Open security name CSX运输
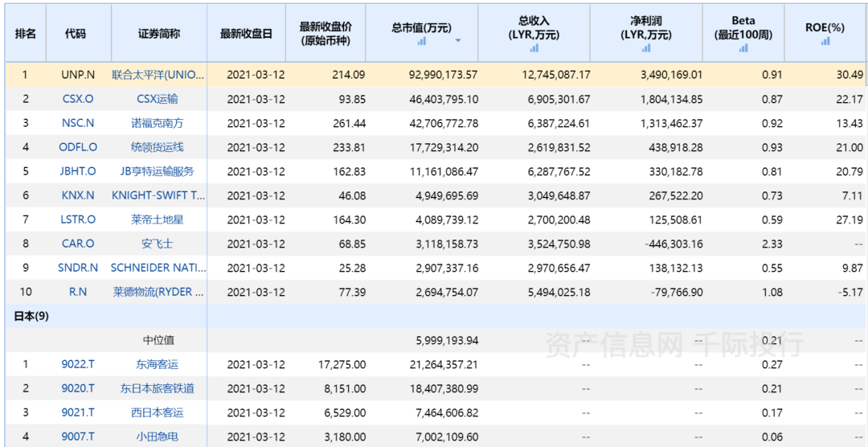Viewport: 868px width, 447px height. coord(159,99)
